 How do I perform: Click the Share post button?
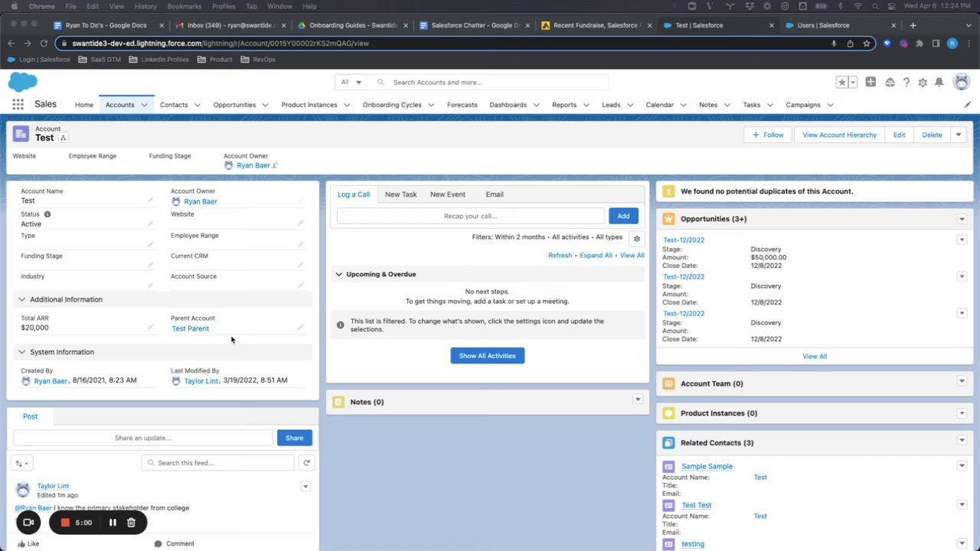(294, 438)
